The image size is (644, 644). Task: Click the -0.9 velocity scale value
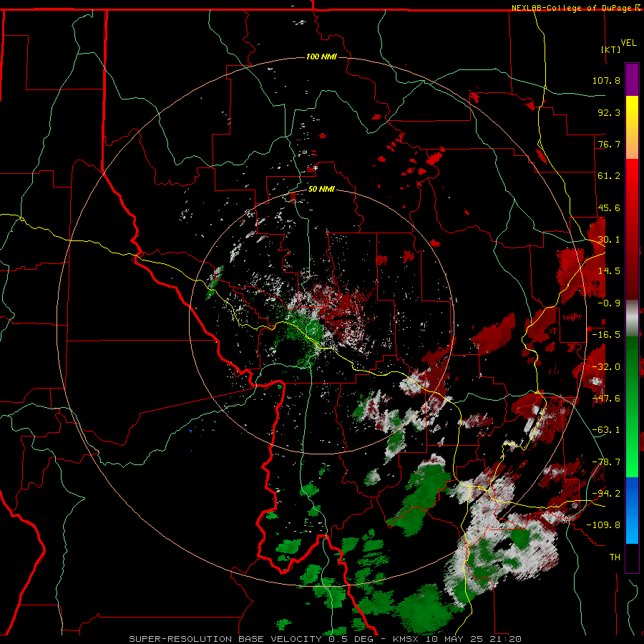coord(609,303)
